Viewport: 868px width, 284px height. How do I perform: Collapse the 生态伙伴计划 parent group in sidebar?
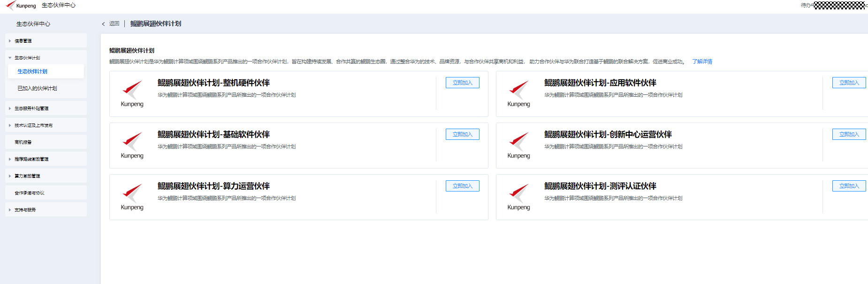click(x=46, y=58)
